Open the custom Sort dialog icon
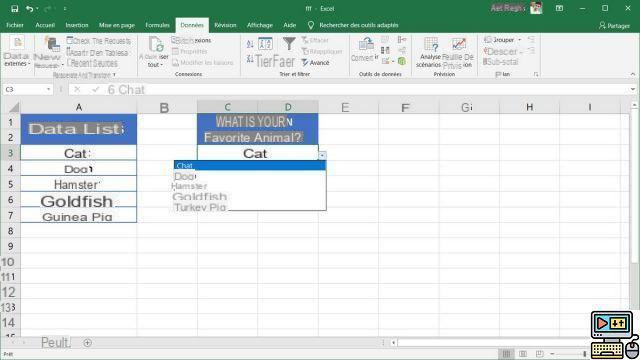The height and width of the screenshot is (360, 640). coord(265,44)
